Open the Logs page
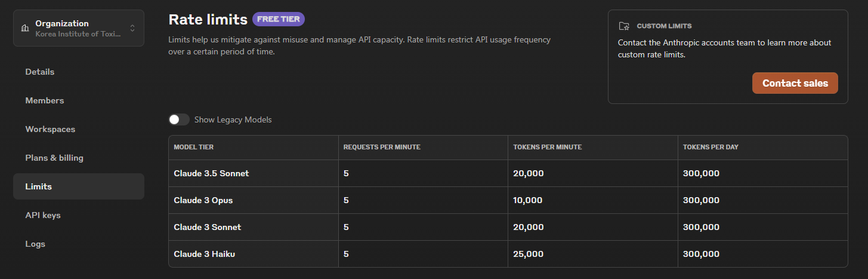Screen dimensions: 868x279 point(35,244)
